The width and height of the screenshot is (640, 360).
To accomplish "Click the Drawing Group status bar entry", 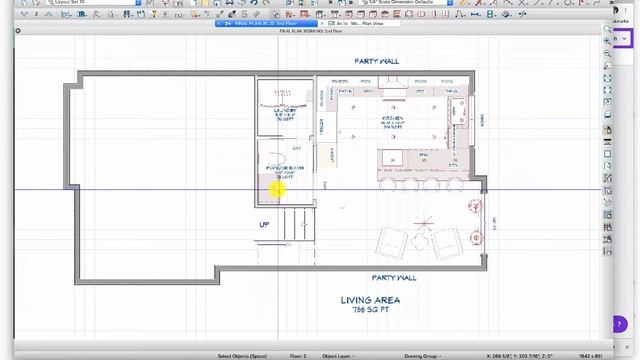I will pyautogui.click(x=422, y=356).
